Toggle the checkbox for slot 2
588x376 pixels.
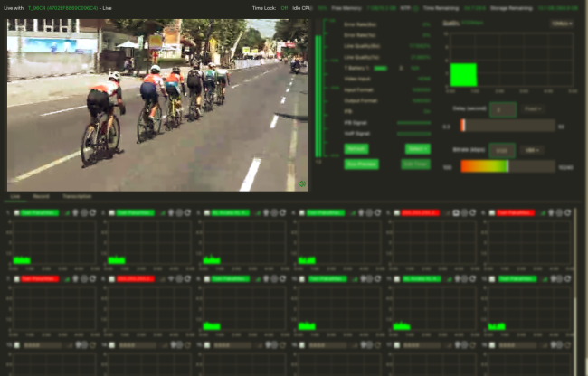(x=112, y=212)
